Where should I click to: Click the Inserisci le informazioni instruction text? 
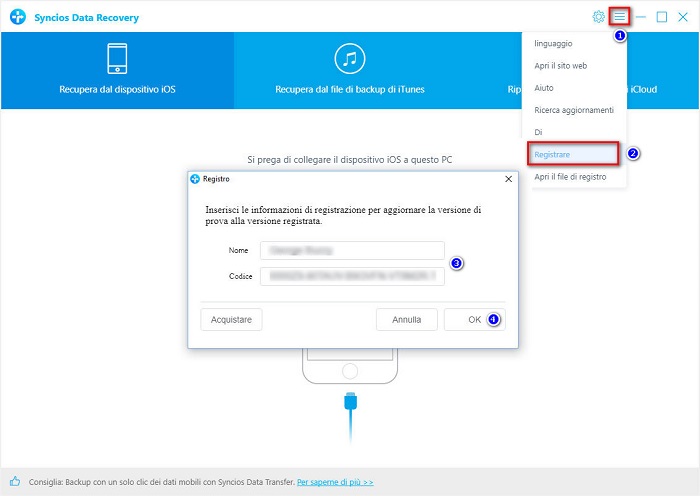(343, 215)
